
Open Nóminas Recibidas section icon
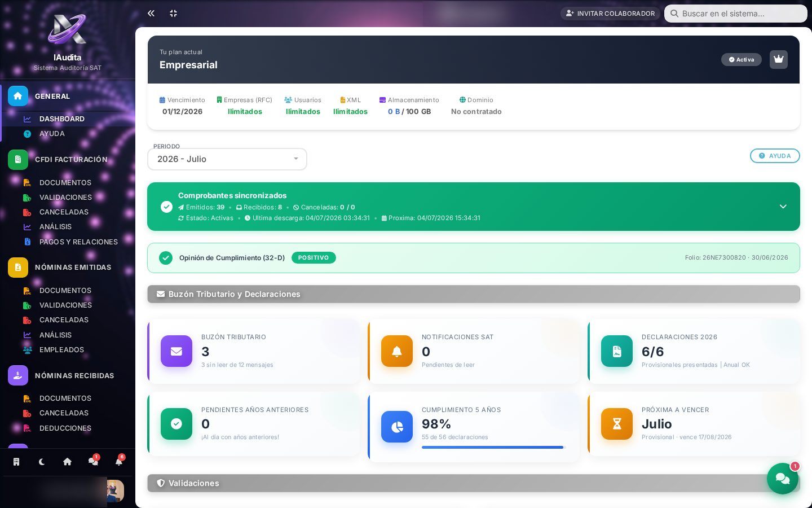(x=18, y=375)
